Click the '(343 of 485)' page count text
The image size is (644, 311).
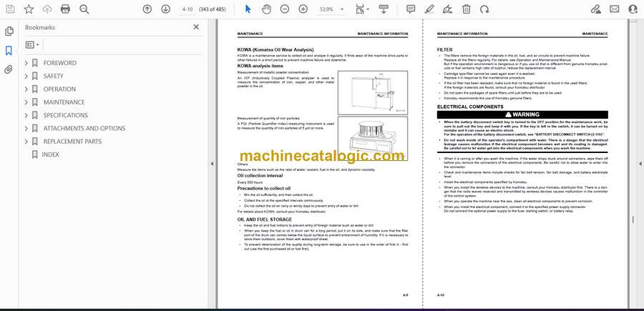click(212, 9)
